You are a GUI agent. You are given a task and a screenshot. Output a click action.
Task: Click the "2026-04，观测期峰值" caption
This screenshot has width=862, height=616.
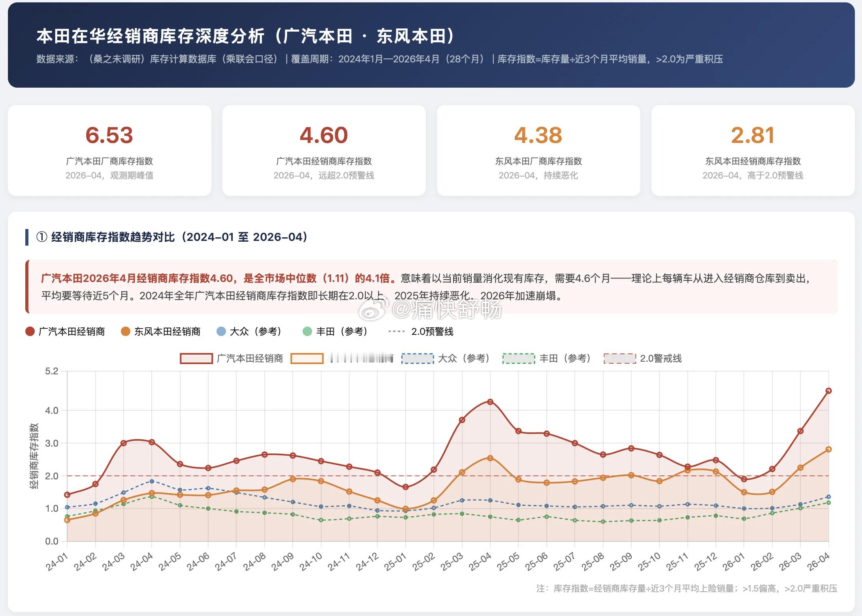coord(109,175)
